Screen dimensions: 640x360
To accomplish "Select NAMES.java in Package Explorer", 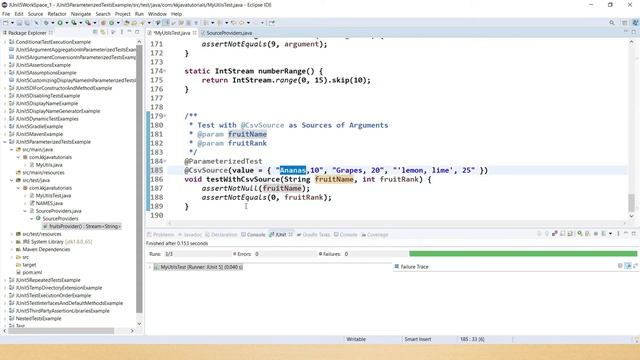I will click(49, 203).
